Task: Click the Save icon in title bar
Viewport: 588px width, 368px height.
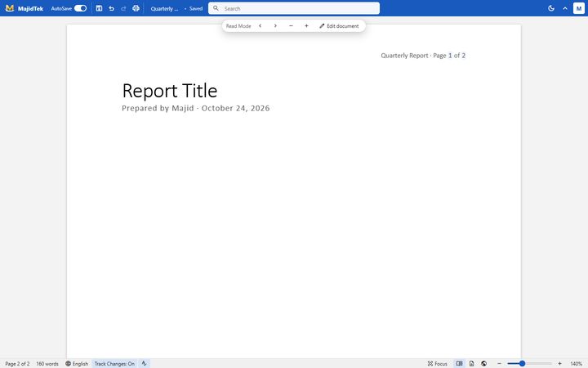Action: tap(99, 8)
